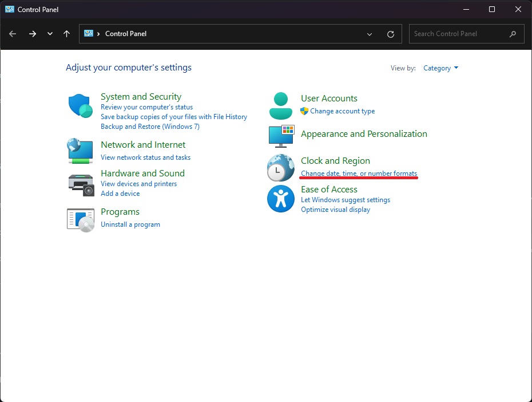Expand the View by Category dropdown
This screenshot has width=532, height=402.
coord(440,68)
